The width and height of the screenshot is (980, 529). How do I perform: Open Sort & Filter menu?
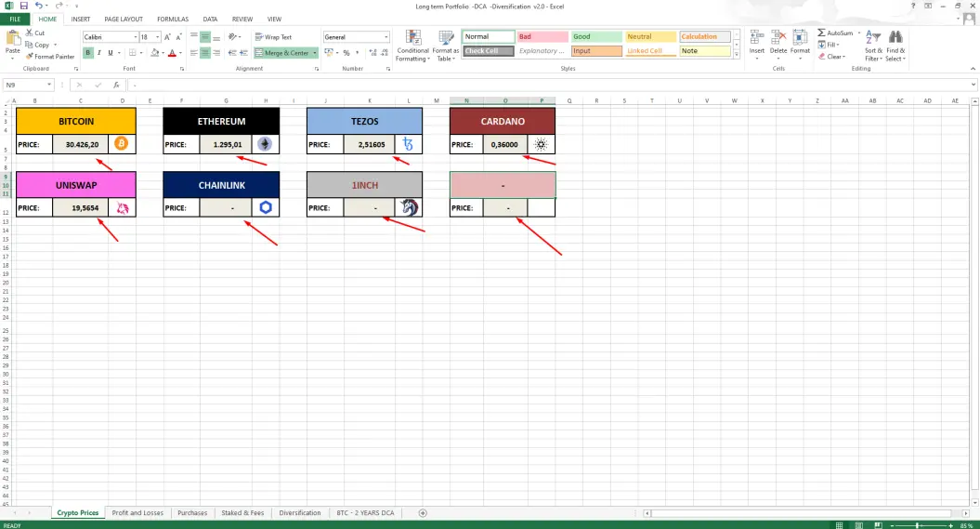coord(873,46)
